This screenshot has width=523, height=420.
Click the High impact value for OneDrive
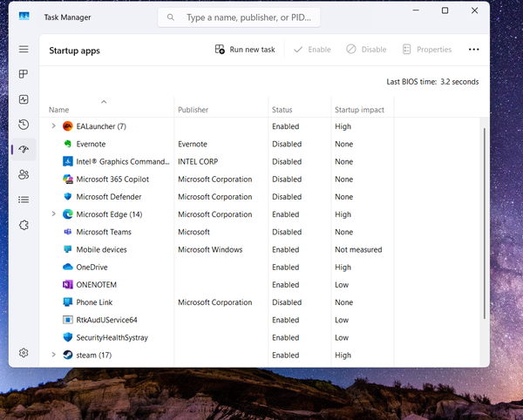(343, 267)
